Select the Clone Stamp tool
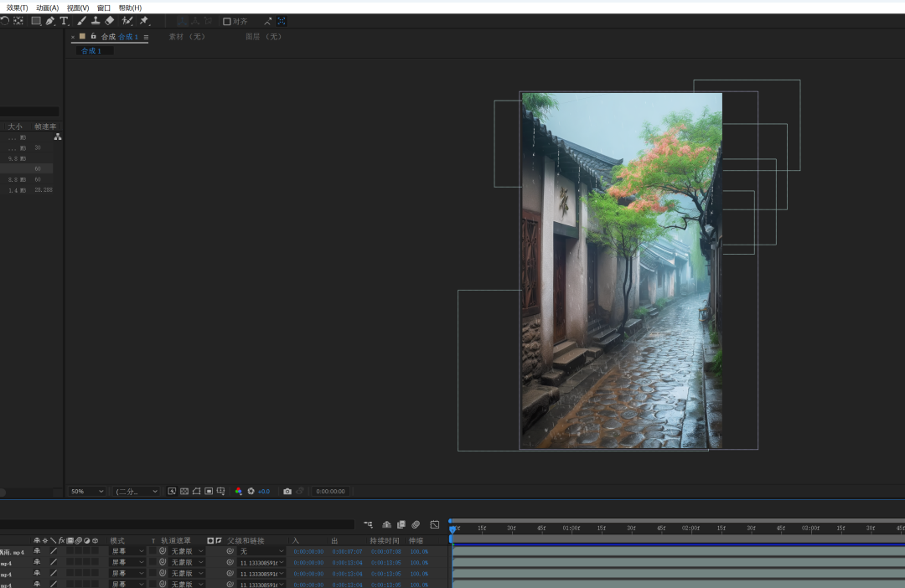905x588 pixels. coord(95,20)
